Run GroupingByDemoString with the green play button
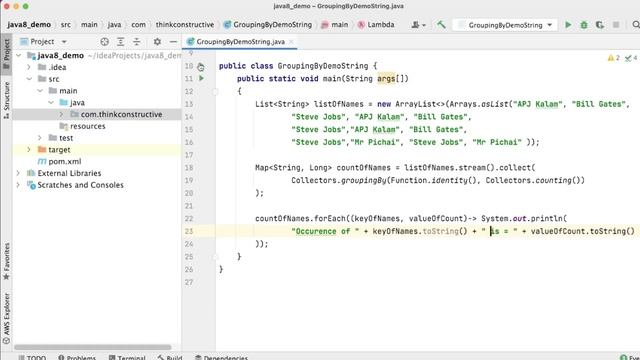 [568, 25]
